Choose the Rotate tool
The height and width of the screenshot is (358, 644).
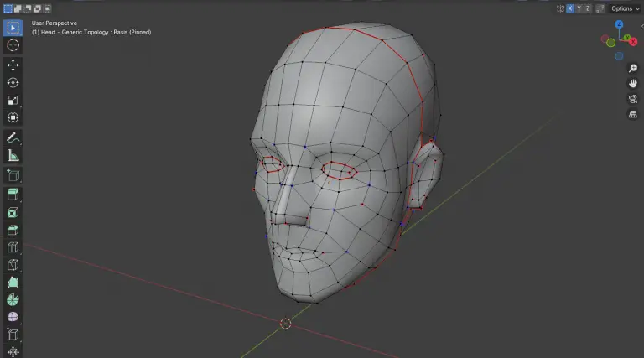pos(13,83)
